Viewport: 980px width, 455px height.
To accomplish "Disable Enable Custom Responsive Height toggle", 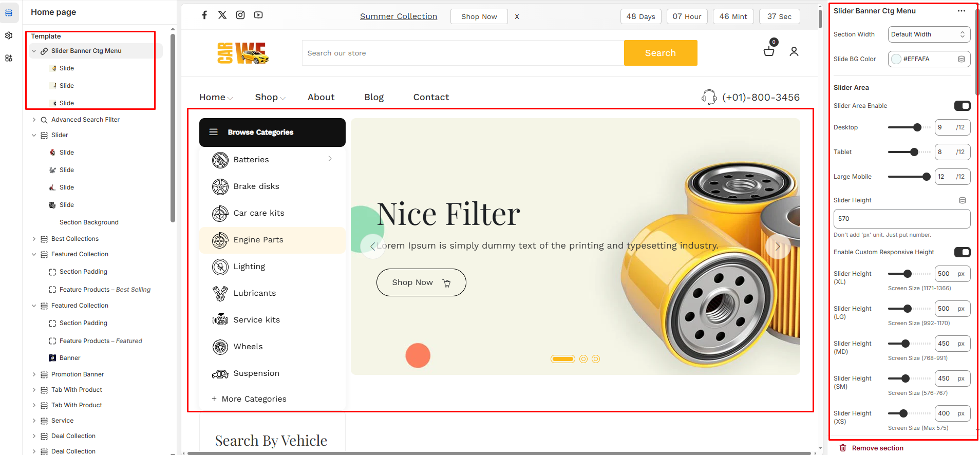I will [x=962, y=252].
